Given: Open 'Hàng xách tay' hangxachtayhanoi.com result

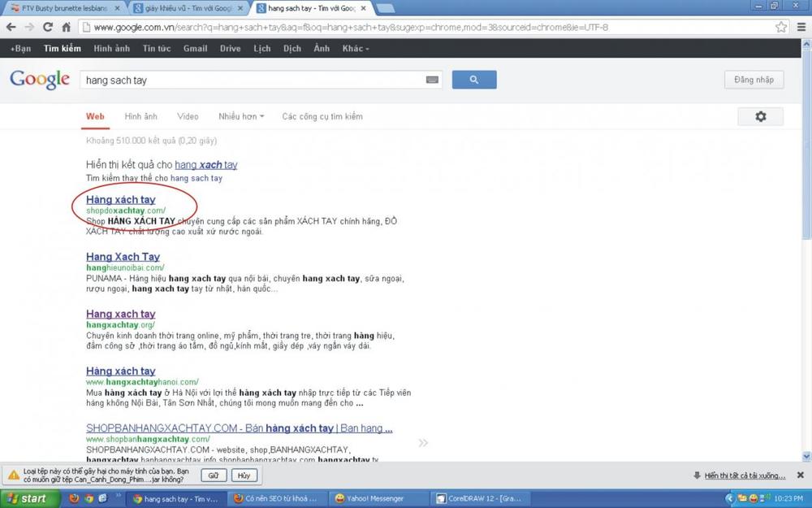Looking at the screenshot, I should (x=121, y=371).
